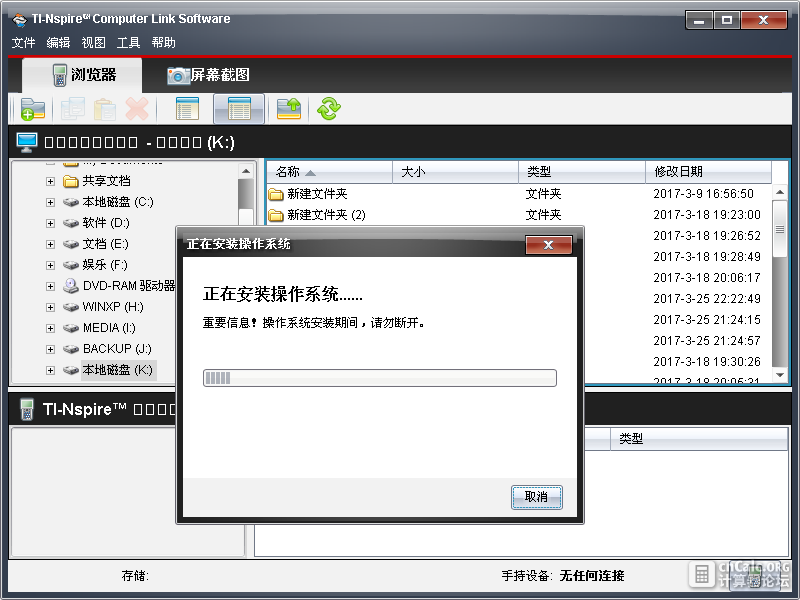The height and width of the screenshot is (600, 800).
Task: Switch to the 屏幕截图 tab
Action: (x=208, y=75)
